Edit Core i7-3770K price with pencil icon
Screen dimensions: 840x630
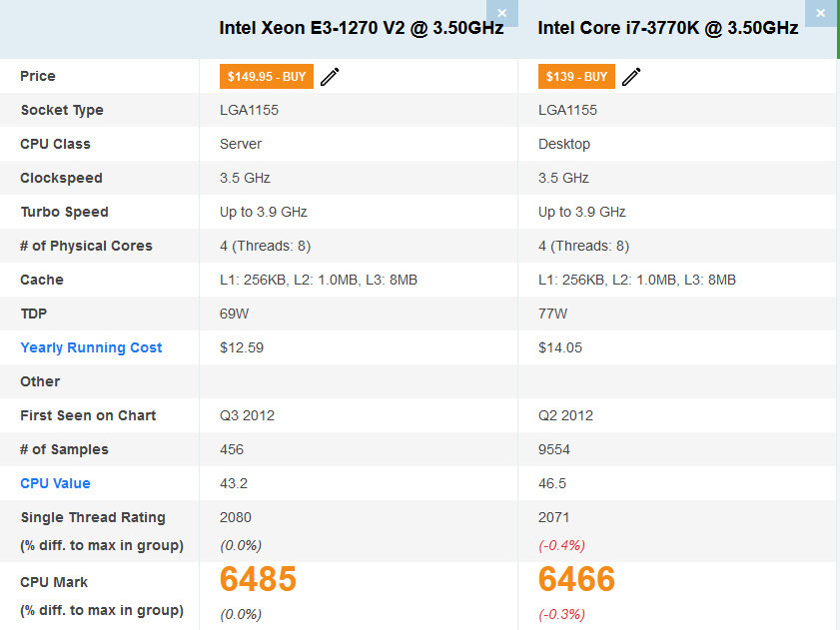(x=631, y=77)
